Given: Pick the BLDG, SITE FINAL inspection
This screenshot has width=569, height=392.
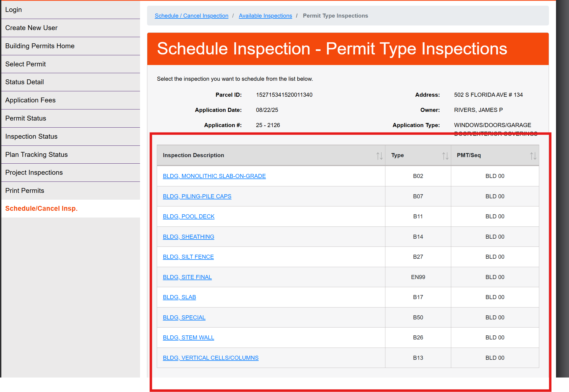Looking at the screenshot, I should tap(187, 277).
